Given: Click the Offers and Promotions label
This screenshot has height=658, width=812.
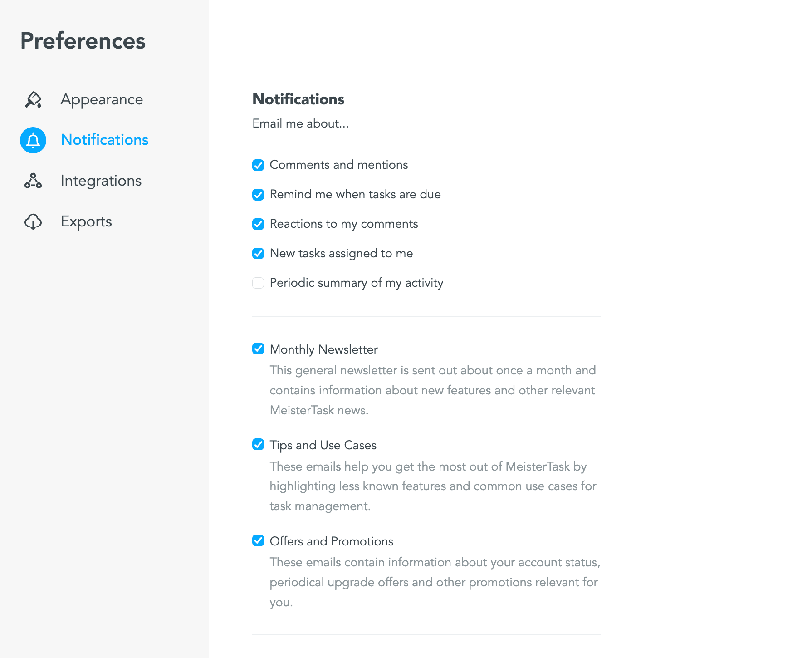Looking at the screenshot, I should (331, 541).
